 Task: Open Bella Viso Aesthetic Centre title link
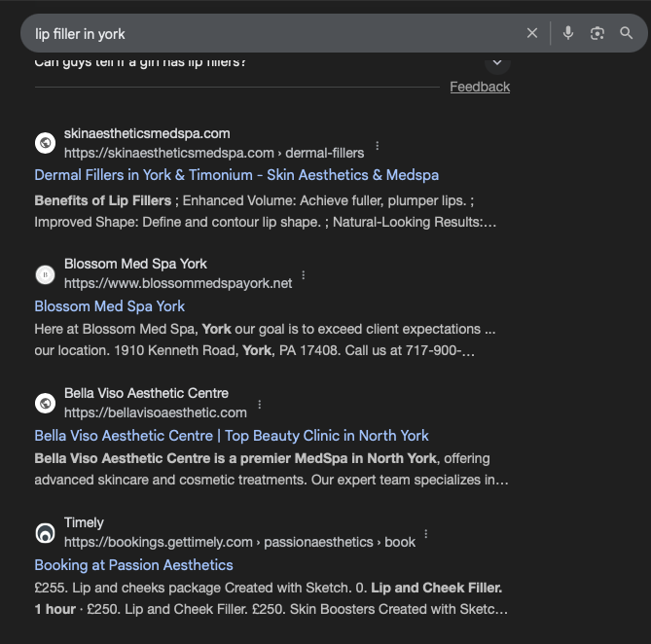[231, 435]
